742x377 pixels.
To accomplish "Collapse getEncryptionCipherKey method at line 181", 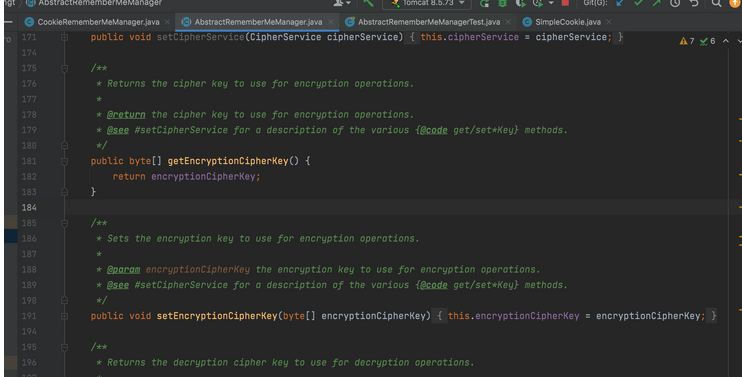I will pyautogui.click(x=64, y=161).
